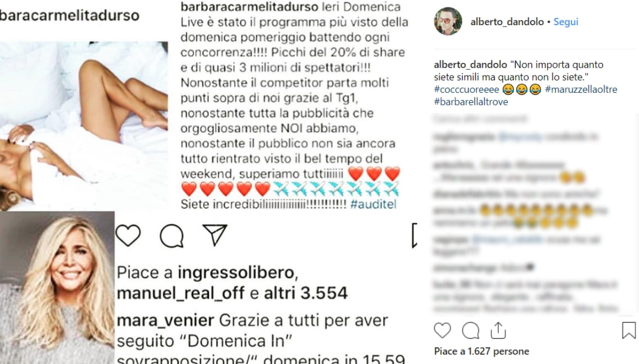Open the #barbarellaltrove hashtag
The height and width of the screenshot is (364, 639).
click(471, 102)
